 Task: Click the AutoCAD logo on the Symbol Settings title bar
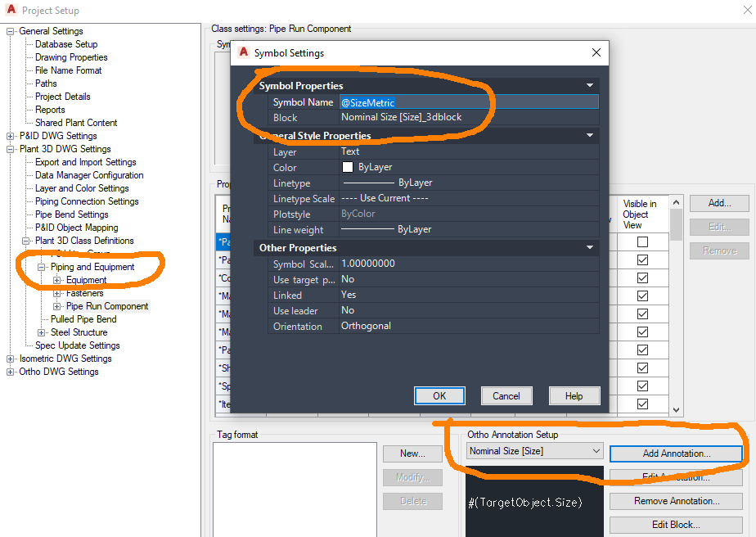click(x=243, y=52)
